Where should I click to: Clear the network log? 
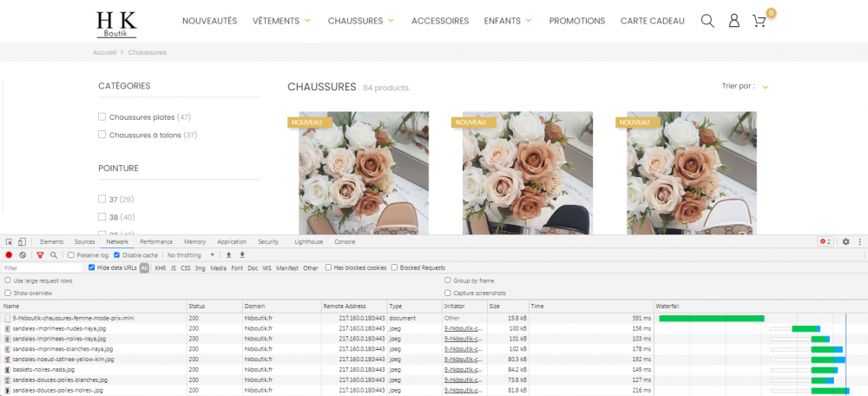coord(23,255)
